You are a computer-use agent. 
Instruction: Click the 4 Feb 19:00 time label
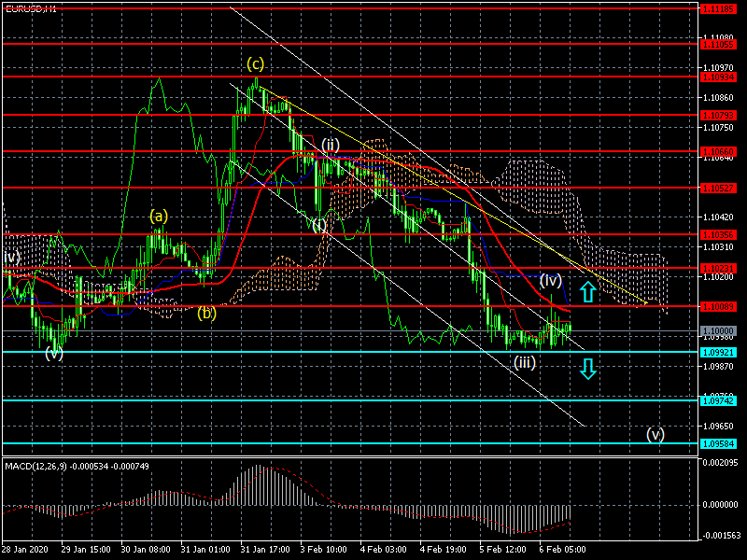444,549
